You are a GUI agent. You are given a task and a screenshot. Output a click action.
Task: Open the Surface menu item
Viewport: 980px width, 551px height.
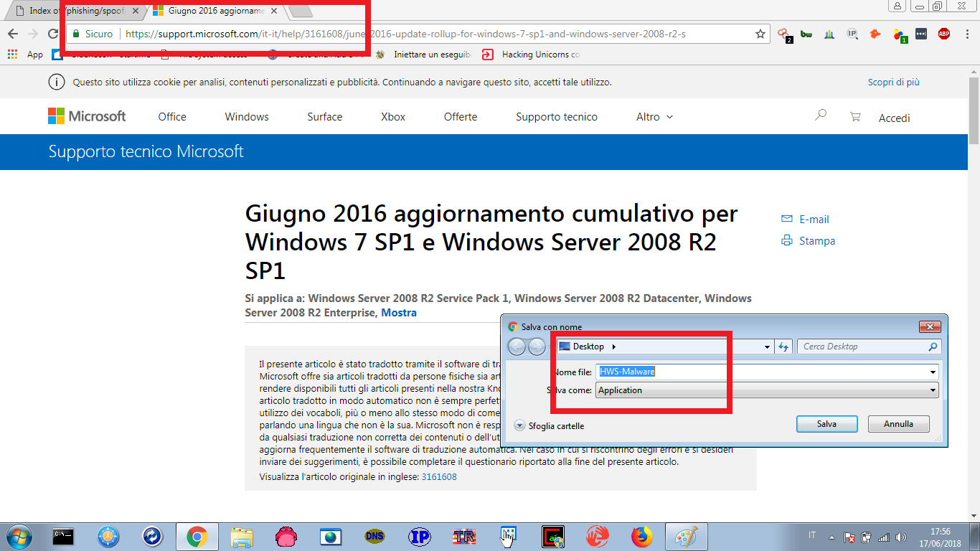[x=325, y=117]
